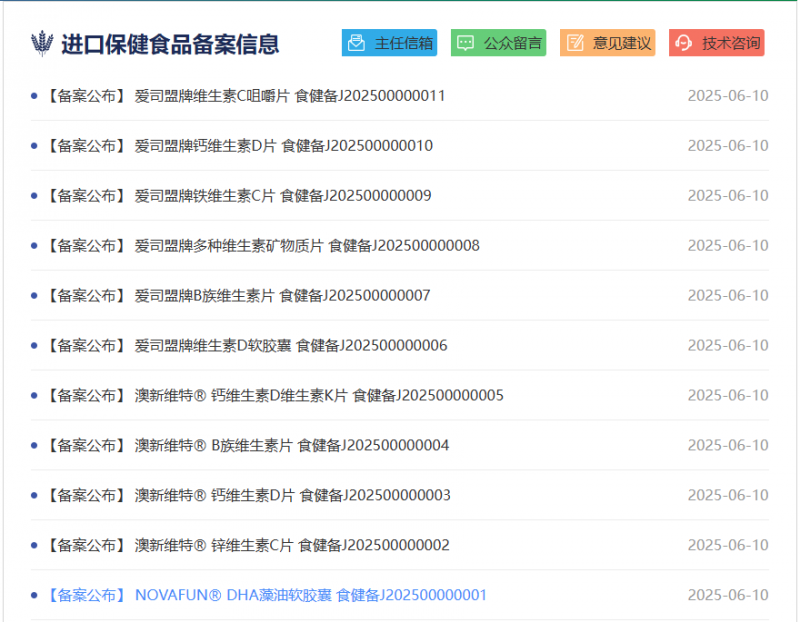This screenshot has height=622, width=800.
Task: Open the 技术咨询 button
Action: coord(717,43)
